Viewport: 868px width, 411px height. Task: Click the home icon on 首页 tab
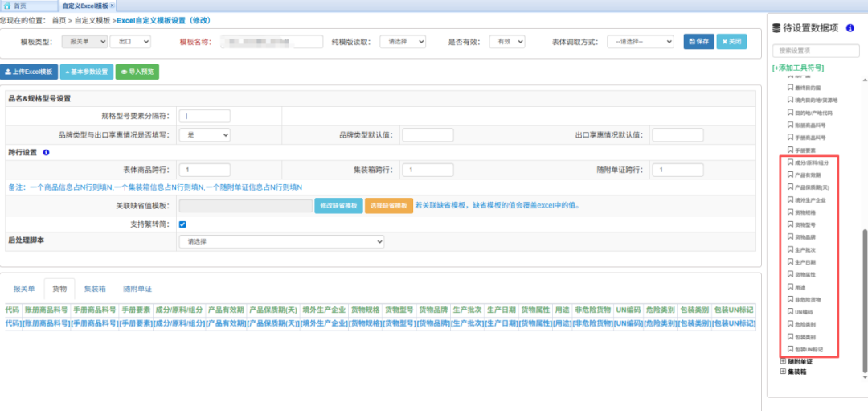[7, 6]
